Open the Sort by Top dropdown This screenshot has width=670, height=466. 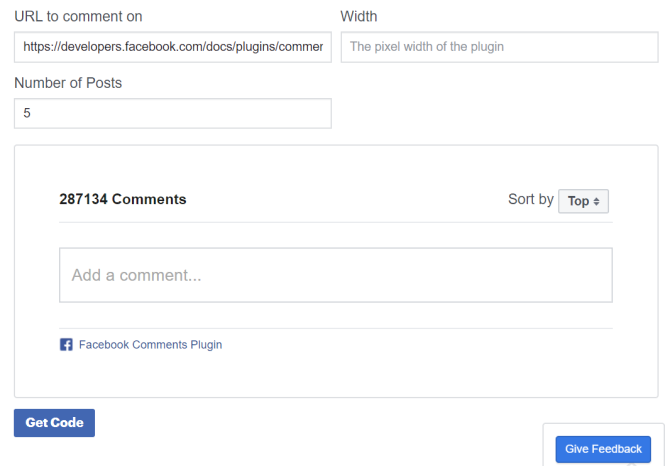click(583, 201)
